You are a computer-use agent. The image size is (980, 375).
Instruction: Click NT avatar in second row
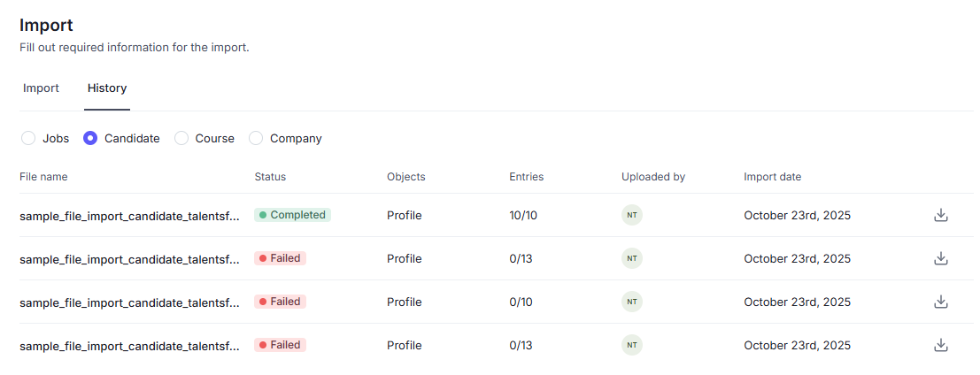pos(631,258)
